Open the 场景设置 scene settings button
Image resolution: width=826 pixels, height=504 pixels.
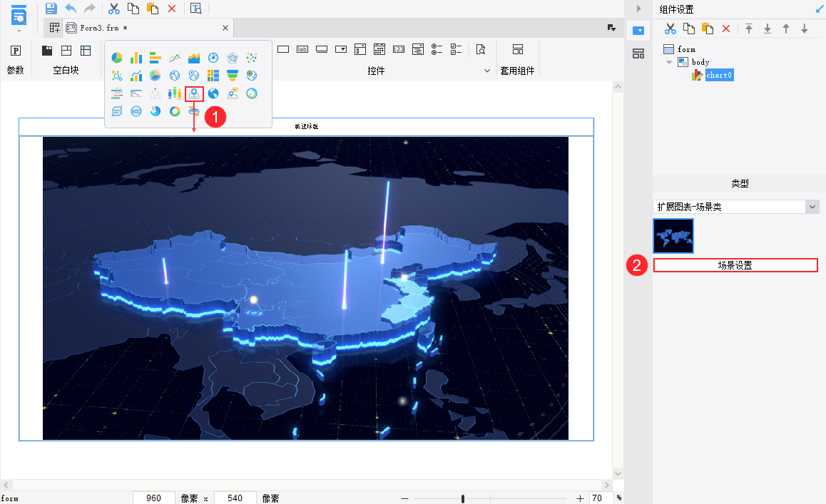tap(735, 265)
